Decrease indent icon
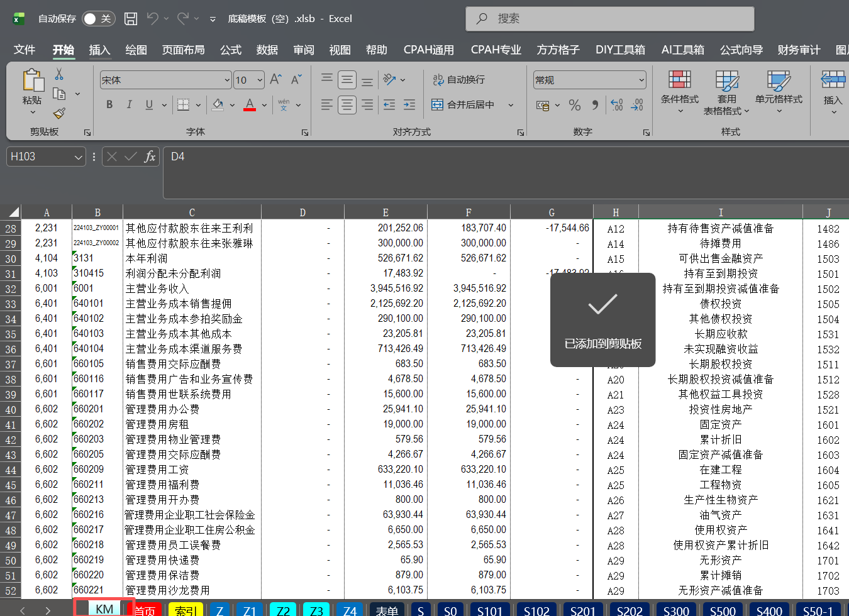Screen dimensions: 849x616 pyautogui.click(x=389, y=104)
